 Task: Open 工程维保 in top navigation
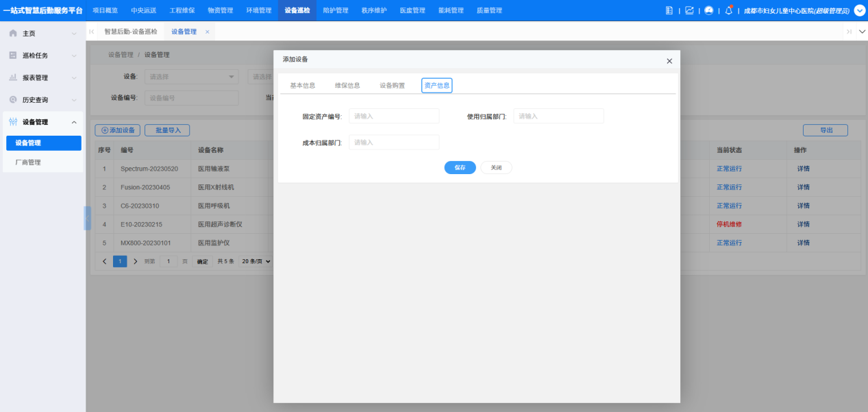coord(182,10)
